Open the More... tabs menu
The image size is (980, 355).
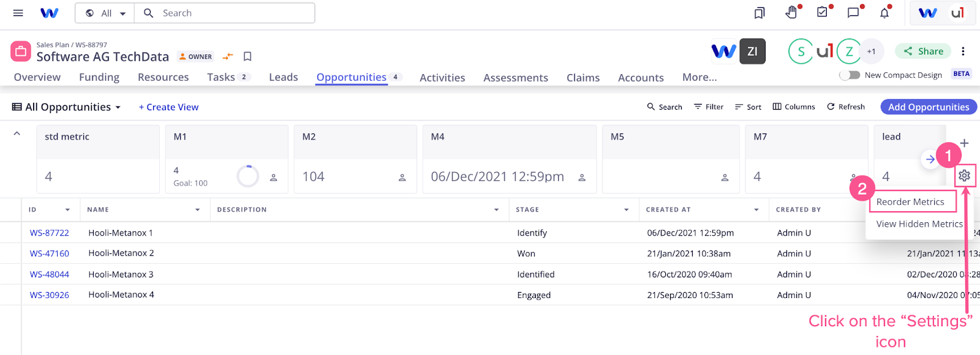pyautogui.click(x=699, y=77)
